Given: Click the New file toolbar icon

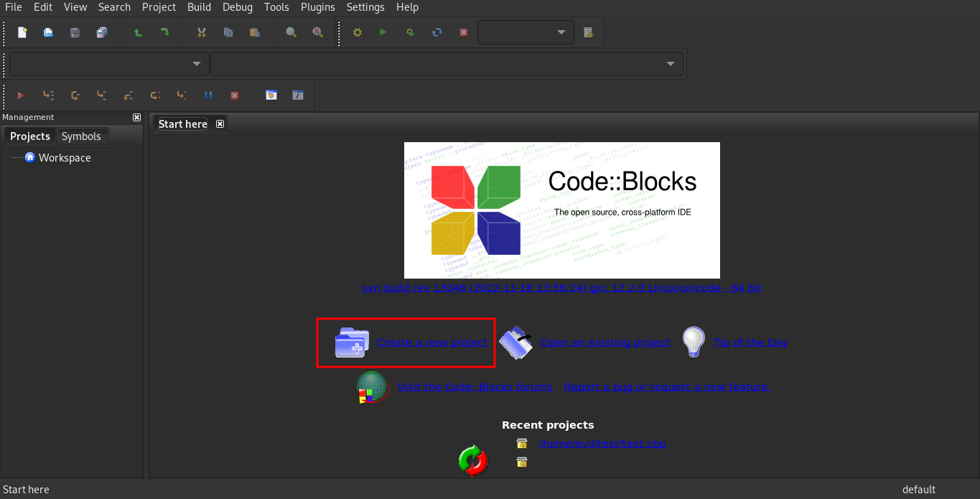Looking at the screenshot, I should (x=22, y=32).
